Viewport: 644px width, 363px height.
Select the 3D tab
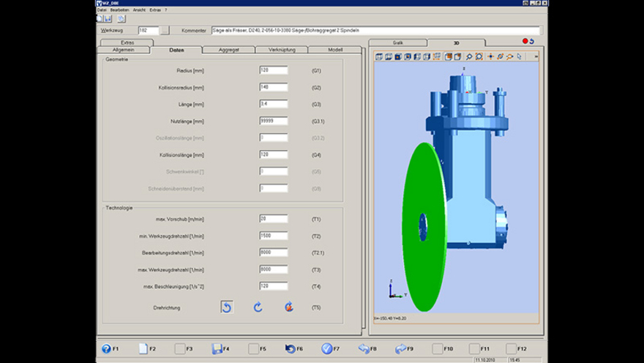(x=457, y=42)
